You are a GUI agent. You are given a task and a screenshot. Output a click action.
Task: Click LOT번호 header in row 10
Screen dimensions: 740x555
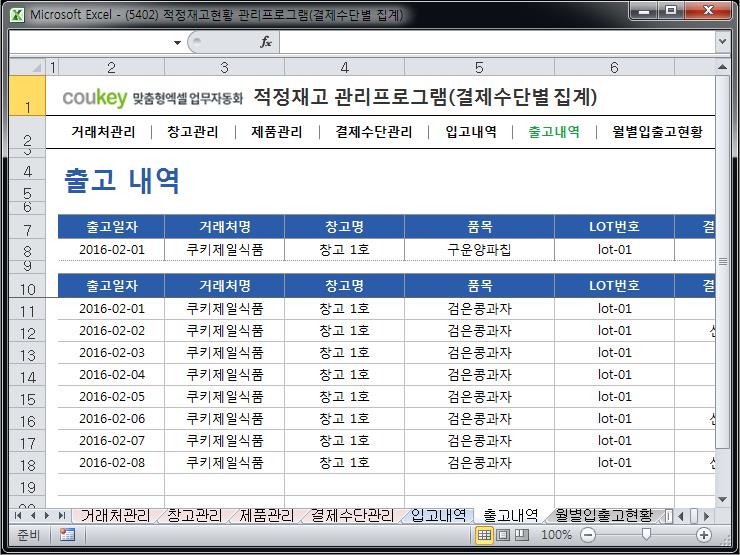614,286
